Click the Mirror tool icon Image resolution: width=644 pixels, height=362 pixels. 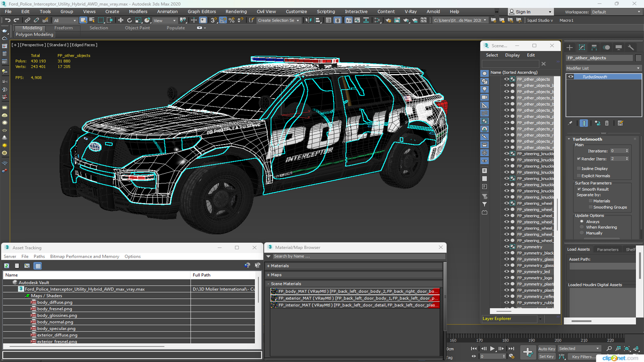(308, 20)
